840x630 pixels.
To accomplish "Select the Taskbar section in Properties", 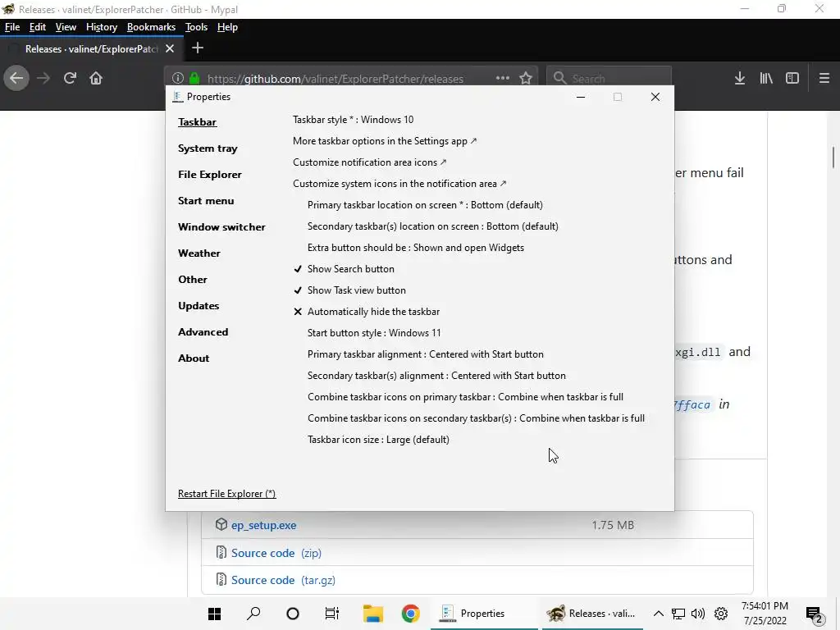I will coord(197,122).
